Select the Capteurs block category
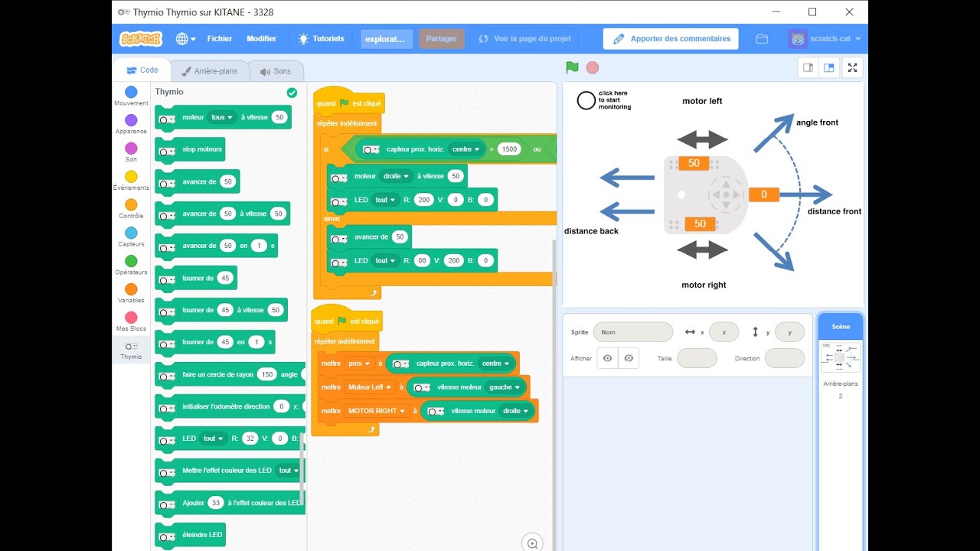This screenshot has width=980, height=551. [131, 237]
